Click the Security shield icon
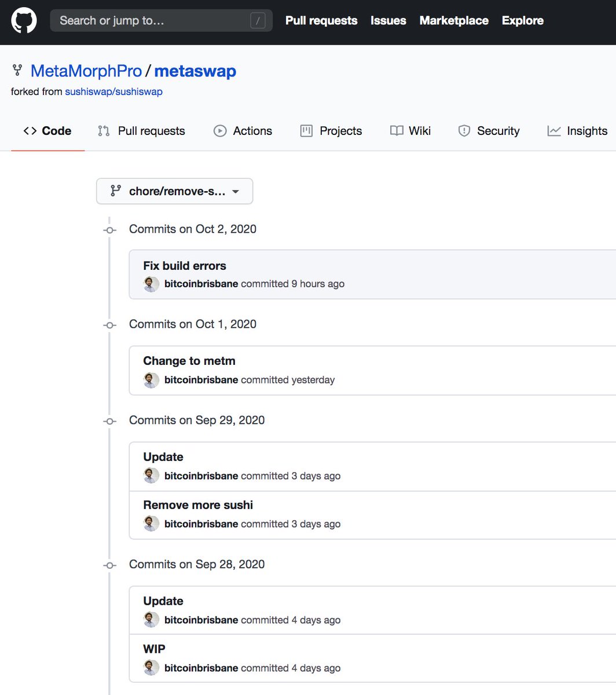 point(464,131)
